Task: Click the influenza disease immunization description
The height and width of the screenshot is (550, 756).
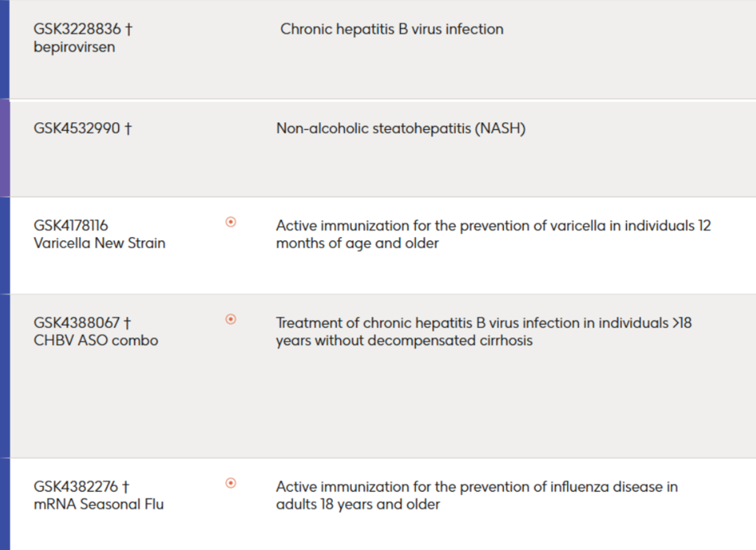Action: 477,496
